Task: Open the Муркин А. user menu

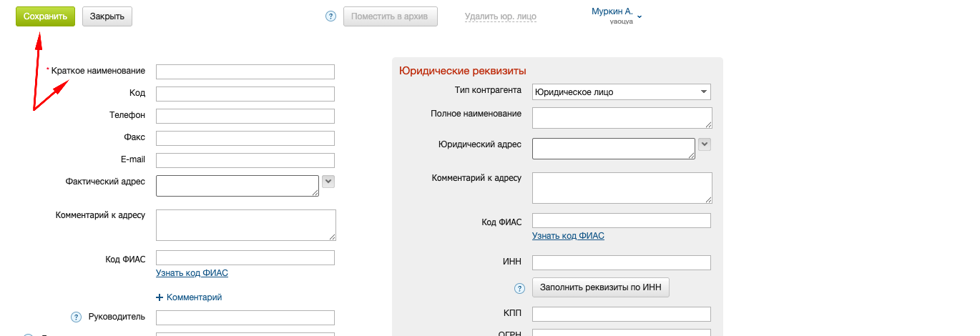Action: [x=617, y=15]
